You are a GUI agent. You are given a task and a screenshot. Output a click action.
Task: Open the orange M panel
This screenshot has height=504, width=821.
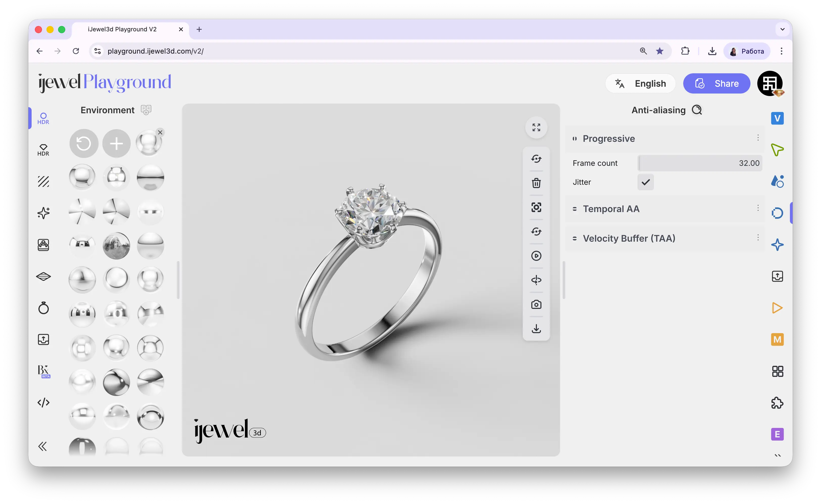pyautogui.click(x=777, y=339)
